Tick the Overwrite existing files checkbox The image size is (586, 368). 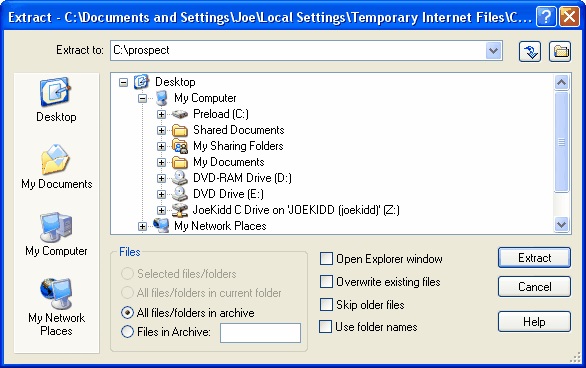coord(326,282)
